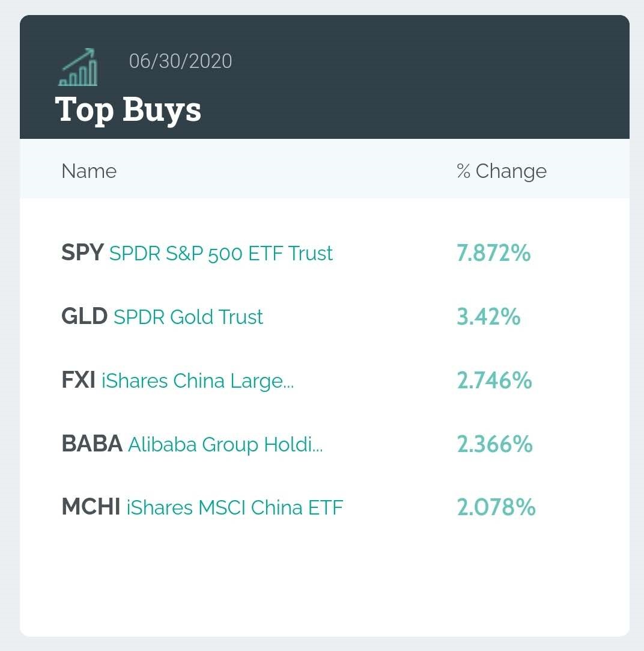Click the 2.078% change value
The height and width of the screenshot is (651, 644).
tap(496, 508)
